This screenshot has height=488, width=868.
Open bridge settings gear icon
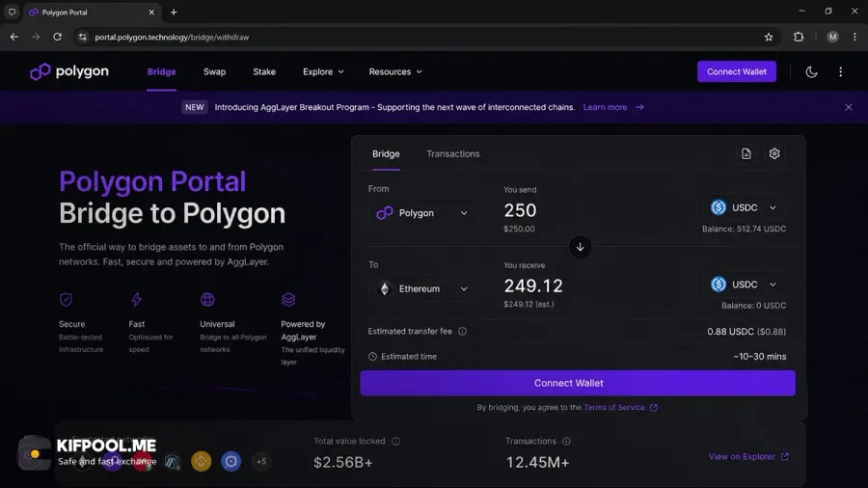click(x=773, y=153)
